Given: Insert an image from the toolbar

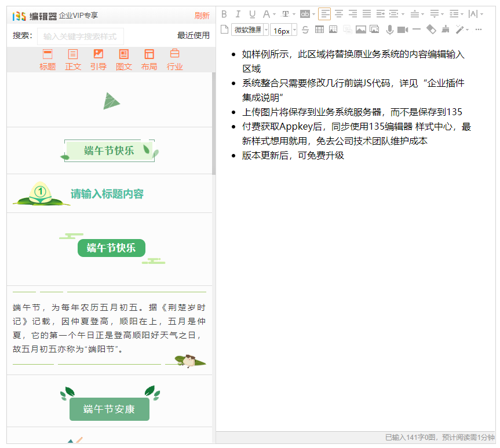Looking at the screenshot, I should tap(362, 30).
